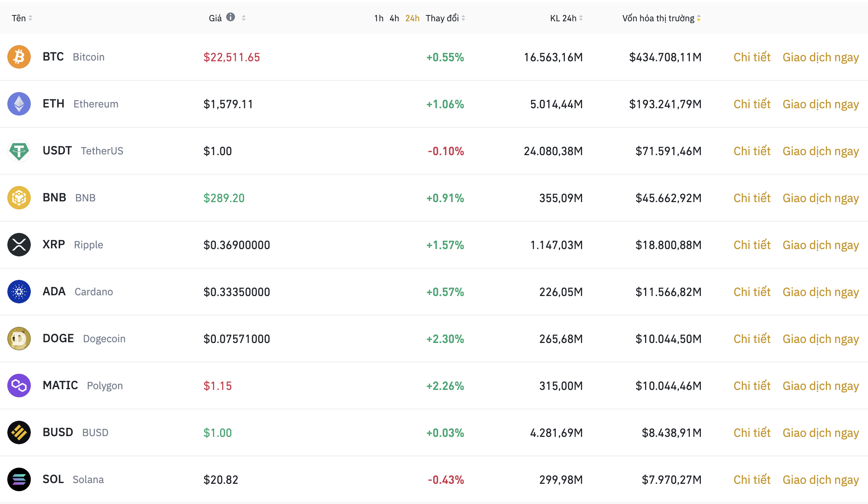Click the -0.10% USDT change
The height and width of the screenshot is (504, 868).
point(446,151)
